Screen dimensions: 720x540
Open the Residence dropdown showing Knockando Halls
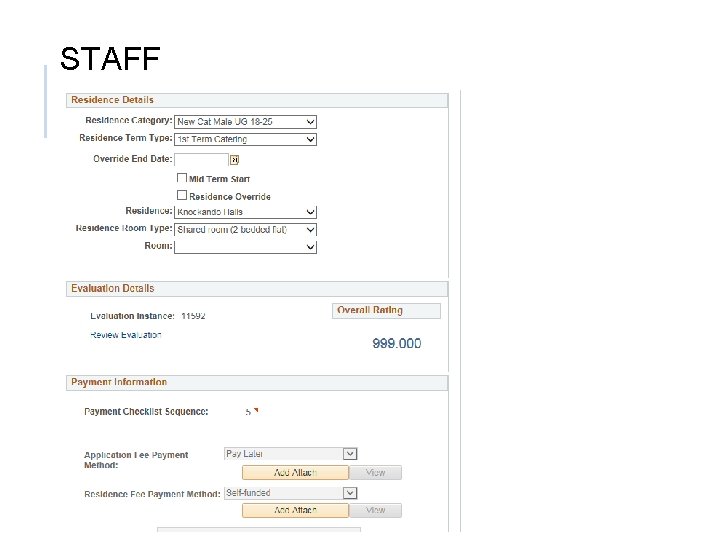245,212
